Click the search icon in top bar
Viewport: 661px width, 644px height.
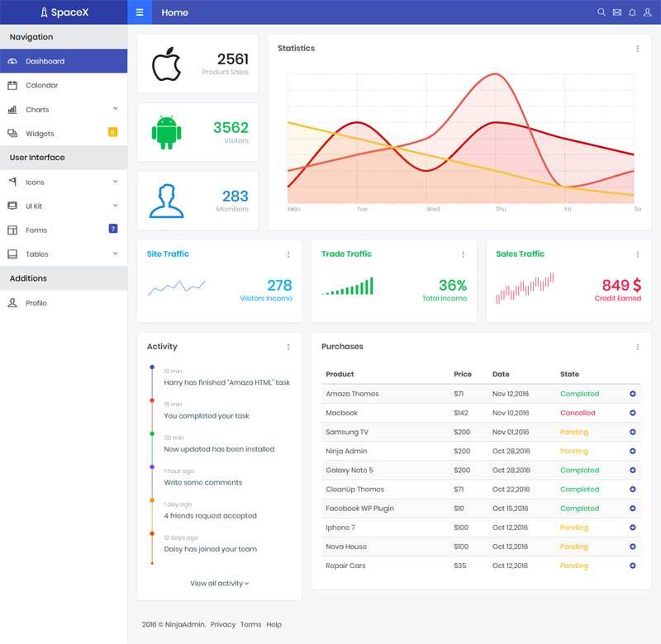(602, 12)
